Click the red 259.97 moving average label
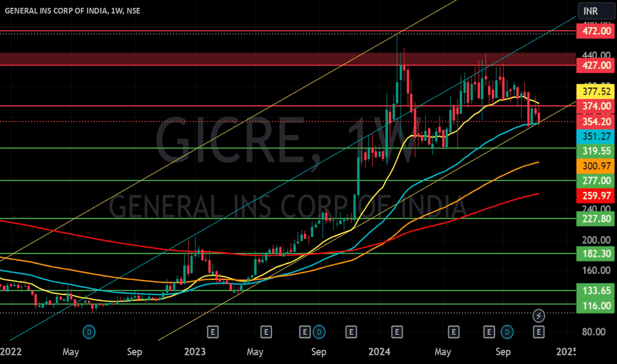 coord(595,195)
